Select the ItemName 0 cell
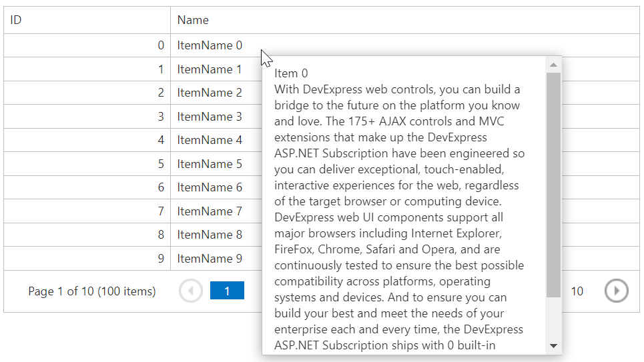 [404, 45]
